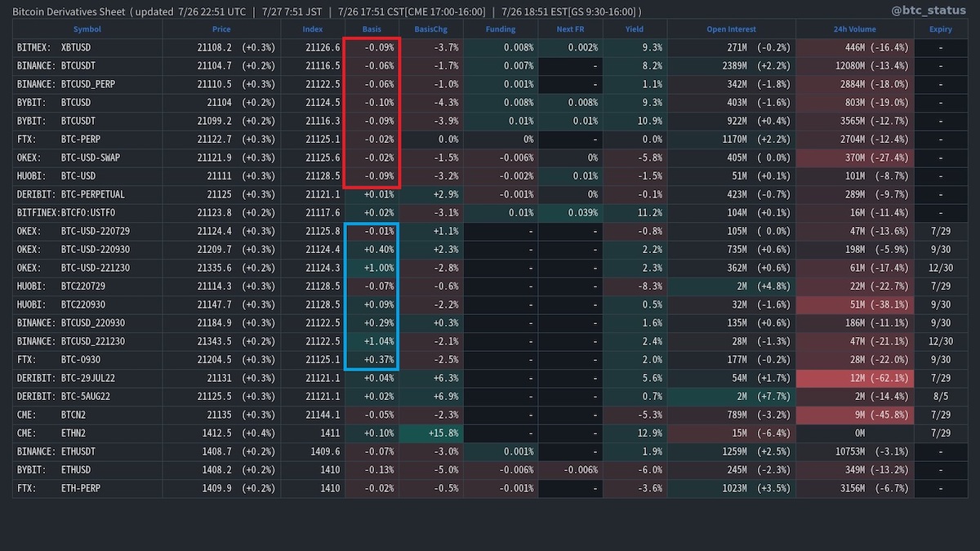980x551 pixels.
Task: Sort by the Price column header
Action: point(221,29)
